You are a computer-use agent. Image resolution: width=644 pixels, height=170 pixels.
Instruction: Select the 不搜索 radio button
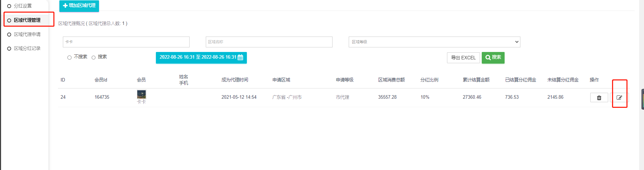click(x=70, y=58)
